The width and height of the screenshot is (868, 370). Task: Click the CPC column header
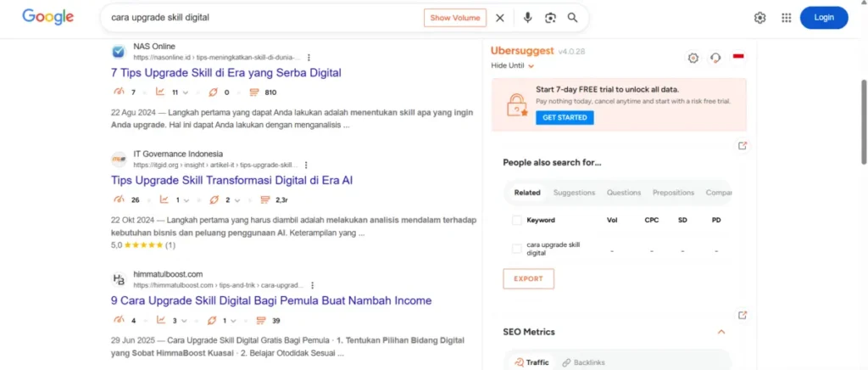pyautogui.click(x=652, y=221)
